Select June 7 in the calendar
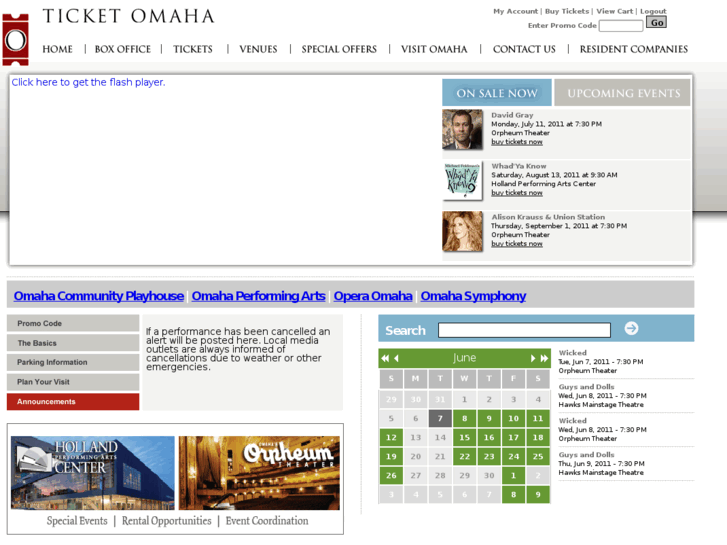 tap(440, 418)
